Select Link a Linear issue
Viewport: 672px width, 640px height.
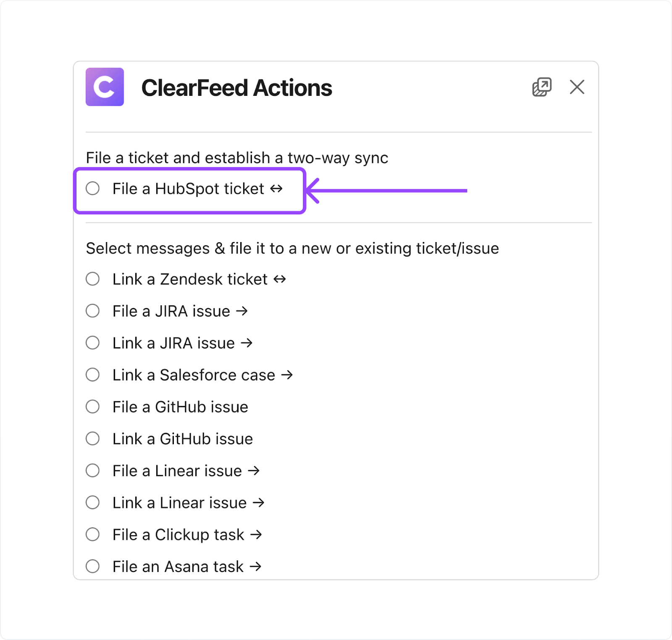pyautogui.click(x=93, y=502)
